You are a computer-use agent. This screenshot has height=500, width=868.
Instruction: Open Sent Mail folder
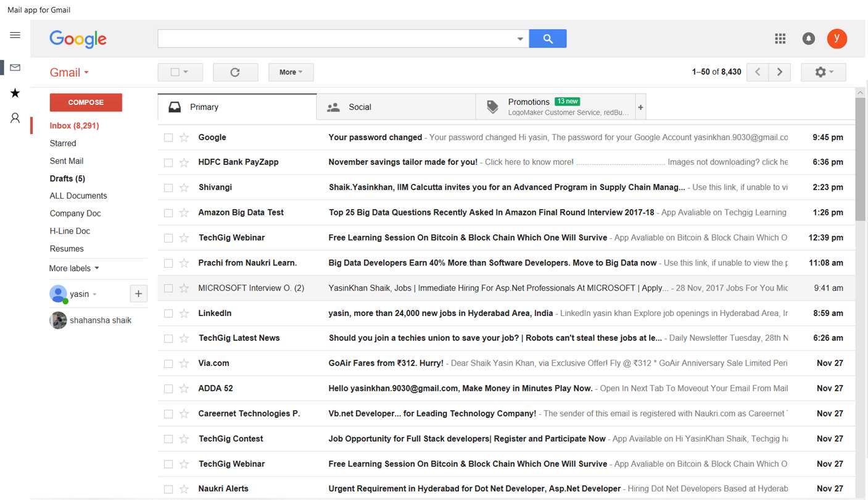[67, 161]
